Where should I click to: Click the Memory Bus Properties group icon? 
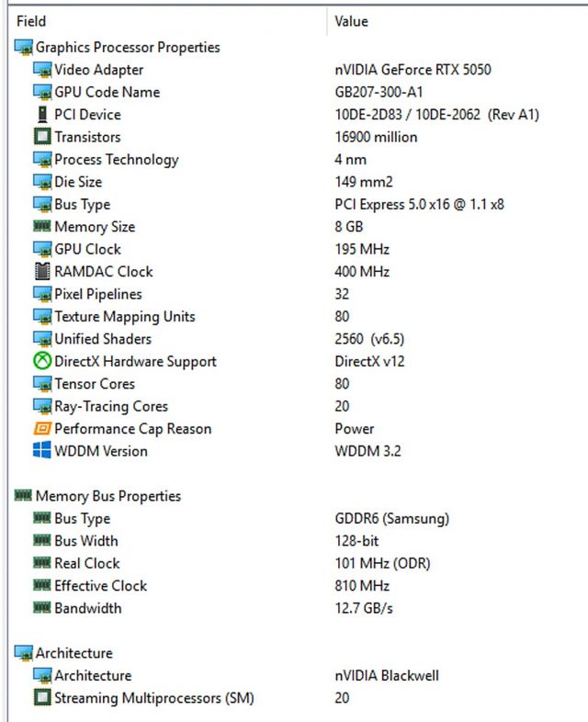[x=23, y=496]
